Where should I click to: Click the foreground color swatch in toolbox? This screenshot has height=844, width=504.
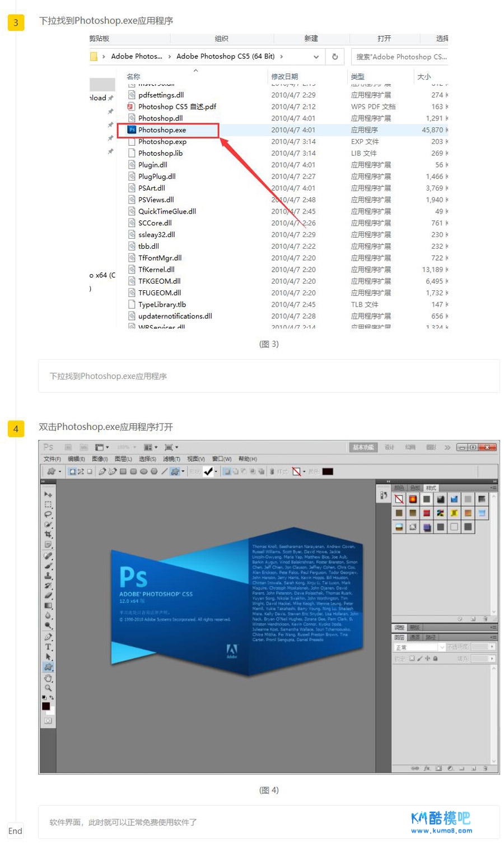pyautogui.click(x=46, y=706)
